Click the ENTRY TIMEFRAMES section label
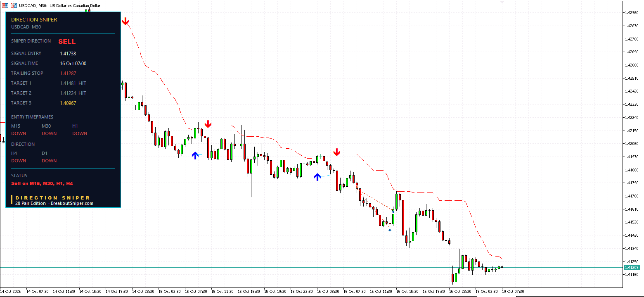 point(32,117)
